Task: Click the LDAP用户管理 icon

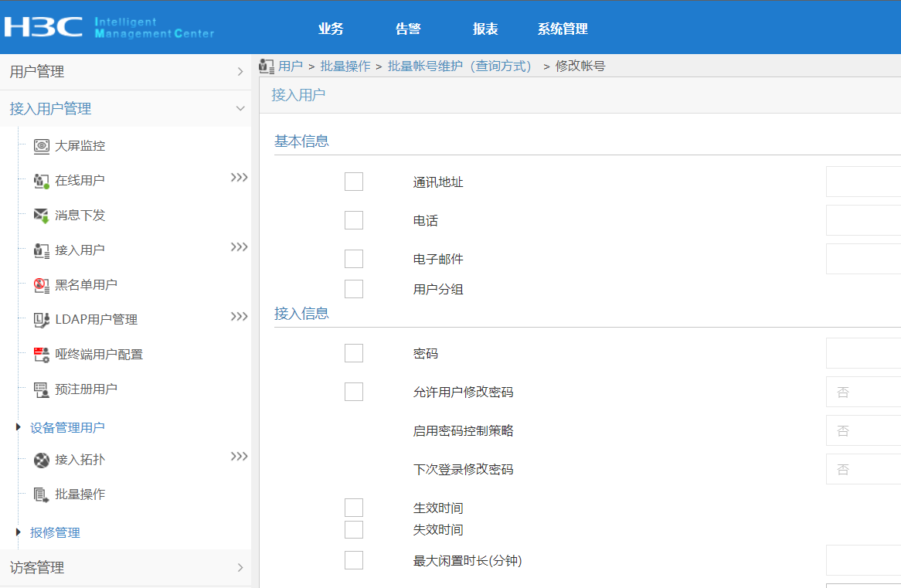Action: tap(42, 320)
